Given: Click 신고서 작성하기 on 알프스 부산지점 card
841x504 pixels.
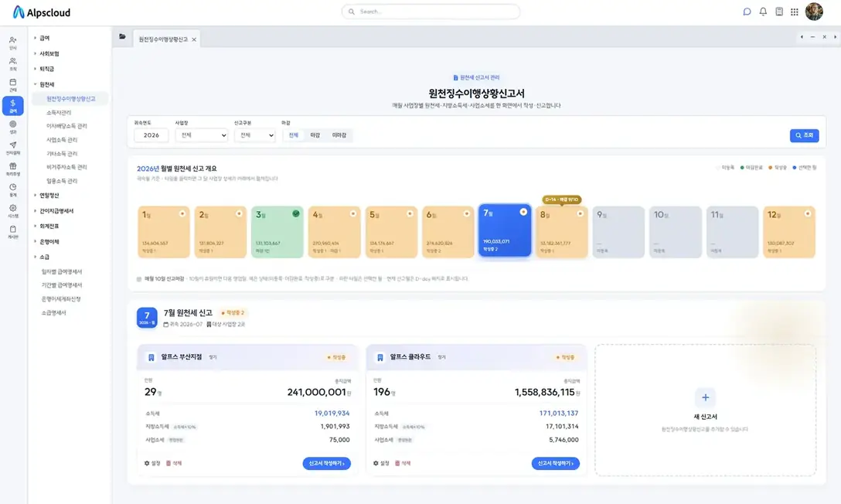Looking at the screenshot, I should [x=327, y=463].
